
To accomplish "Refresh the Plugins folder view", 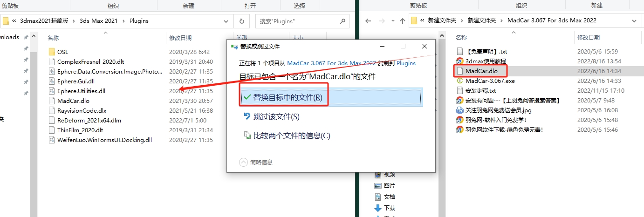I will [x=241, y=21].
